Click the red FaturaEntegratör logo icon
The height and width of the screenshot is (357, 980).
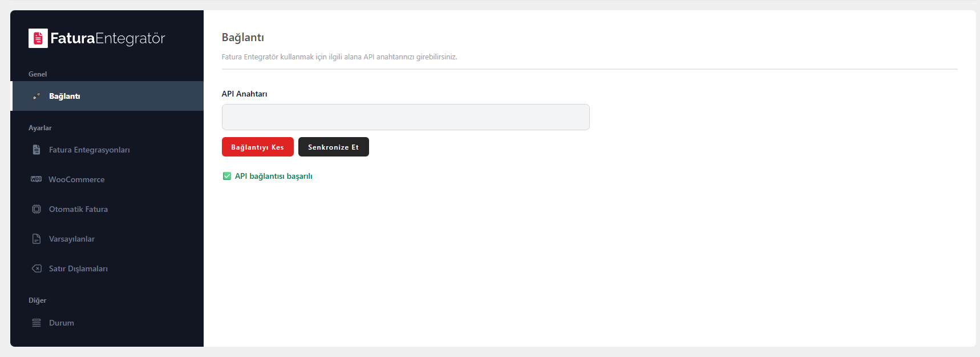click(x=38, y=38)
